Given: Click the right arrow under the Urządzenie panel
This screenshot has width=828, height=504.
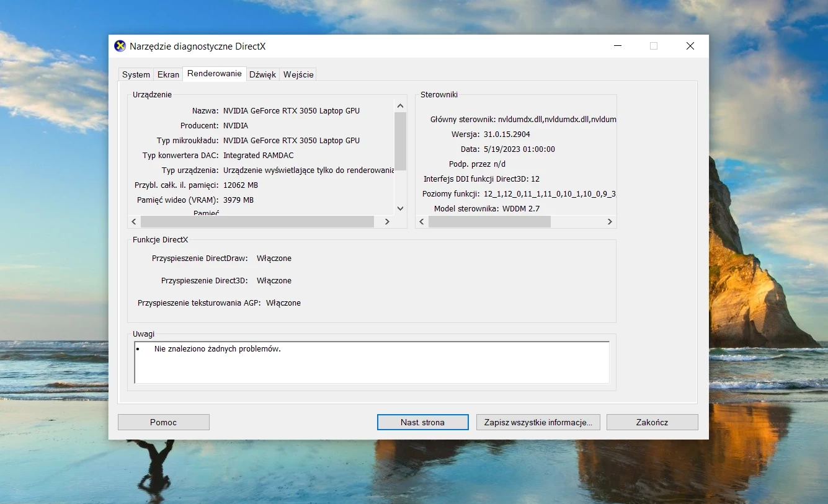Looking at the screenshot, I should click(x=387, y=221).
